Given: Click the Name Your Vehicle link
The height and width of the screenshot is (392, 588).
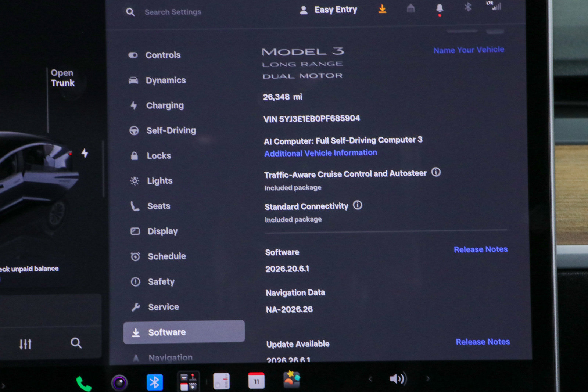Looking at the screenshot, I should pyautogui.click(x=469, y=50).
